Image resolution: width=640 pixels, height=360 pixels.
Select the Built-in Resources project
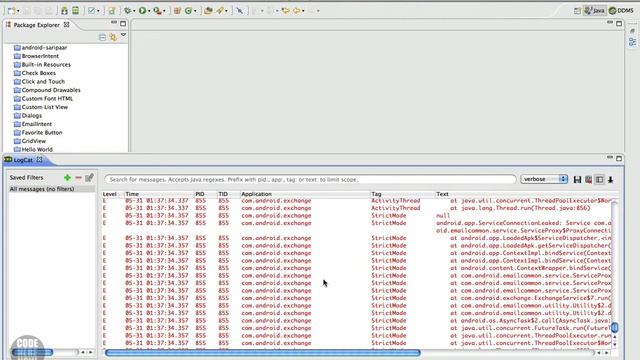pos(42,64)
